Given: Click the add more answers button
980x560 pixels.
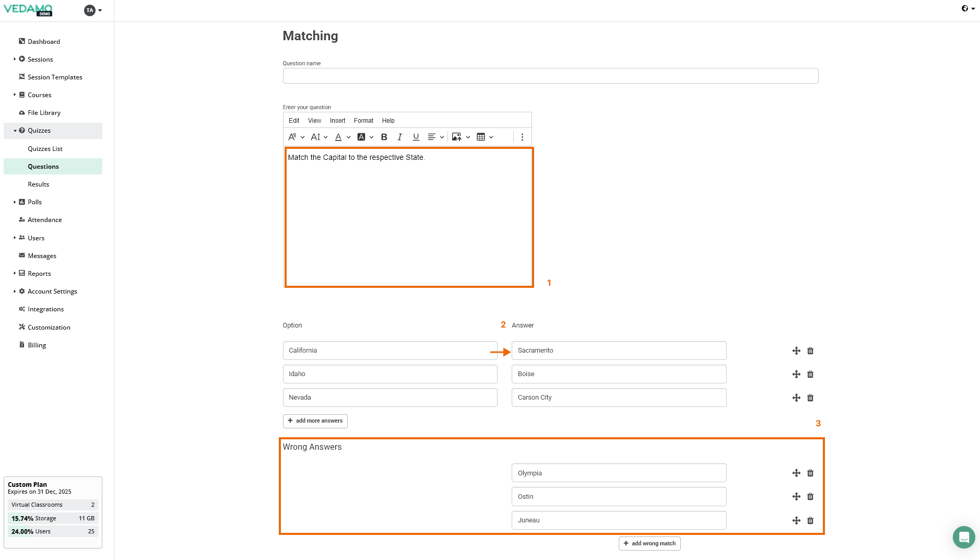Looking at the screenshot, I should pos(315,421).
